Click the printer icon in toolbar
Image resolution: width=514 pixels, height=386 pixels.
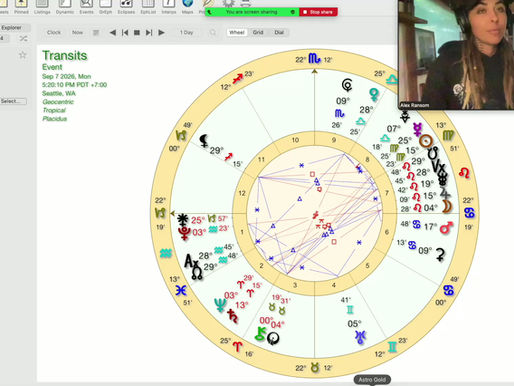tap(246, 3)
